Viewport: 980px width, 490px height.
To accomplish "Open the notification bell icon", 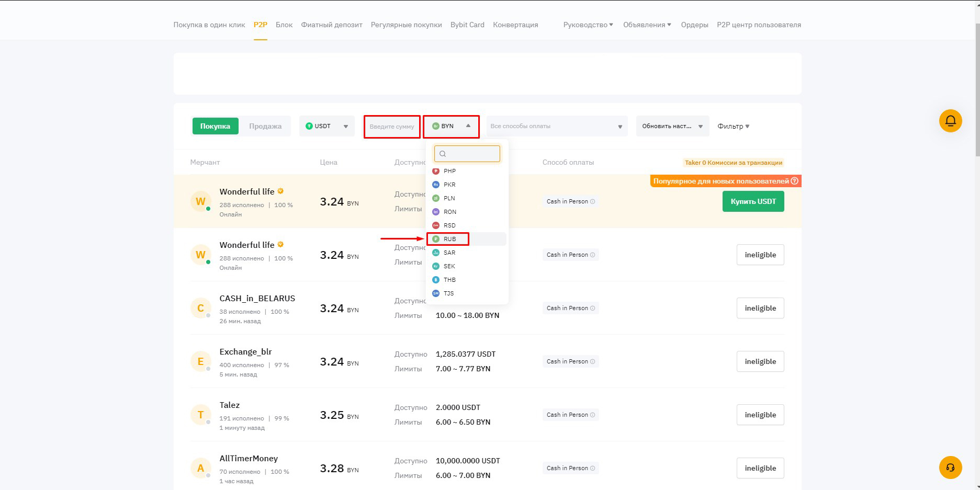I will coord(950,121).
